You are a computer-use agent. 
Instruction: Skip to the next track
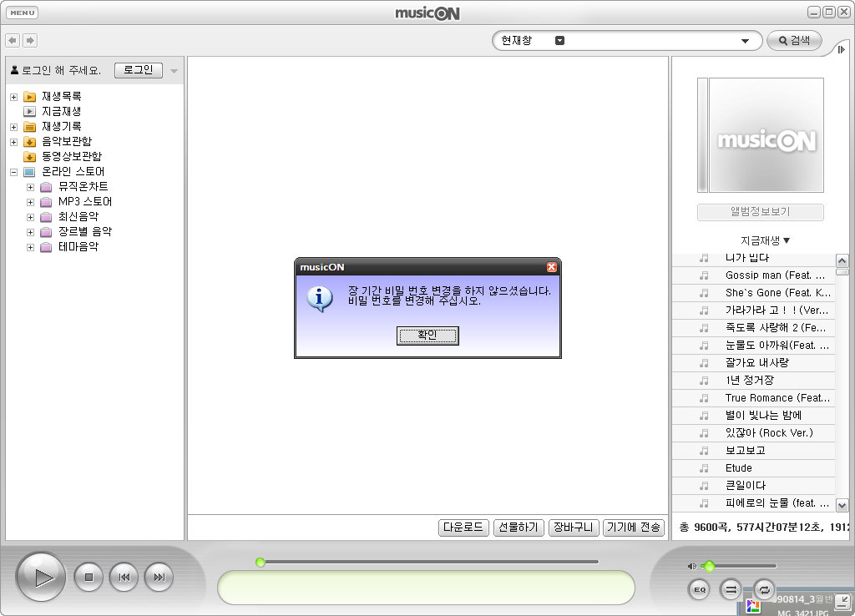159,577
